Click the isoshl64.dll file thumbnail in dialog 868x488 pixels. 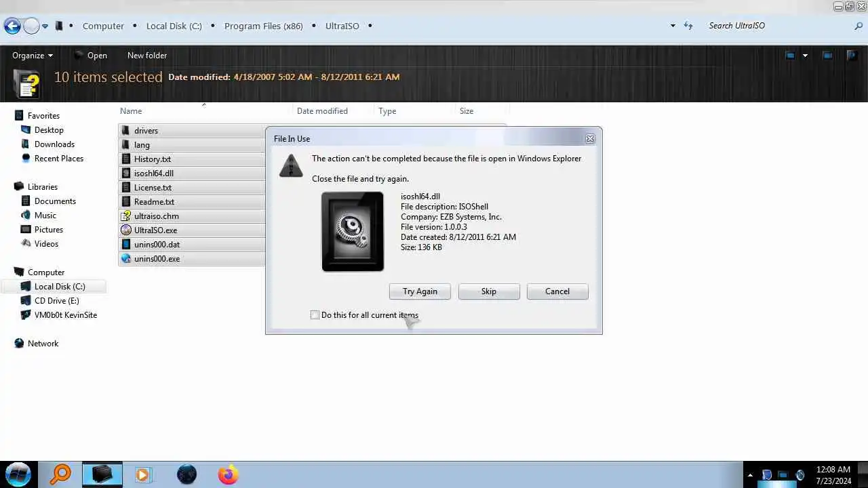[x=353, y=232]
